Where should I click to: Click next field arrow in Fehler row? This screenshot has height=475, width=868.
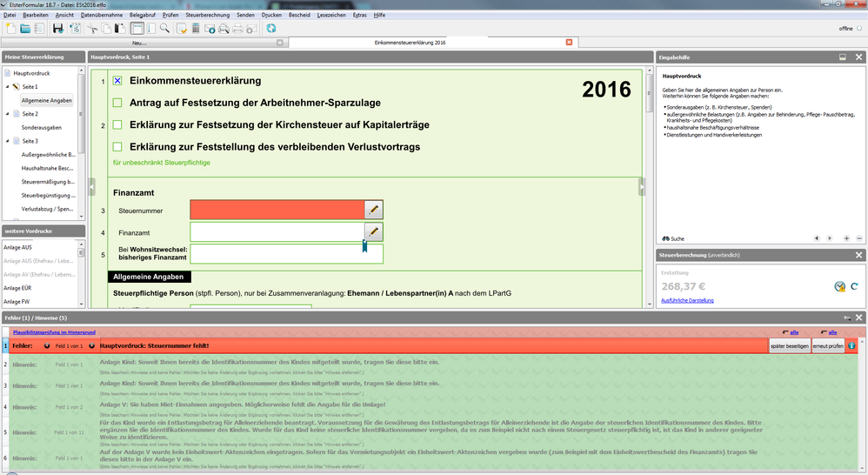92,346
